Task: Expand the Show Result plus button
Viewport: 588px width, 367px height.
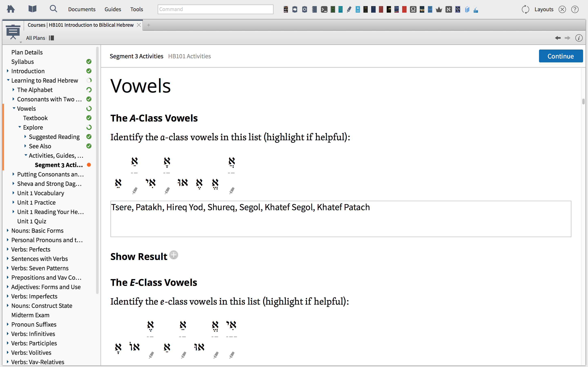Action: pos(174,255)
